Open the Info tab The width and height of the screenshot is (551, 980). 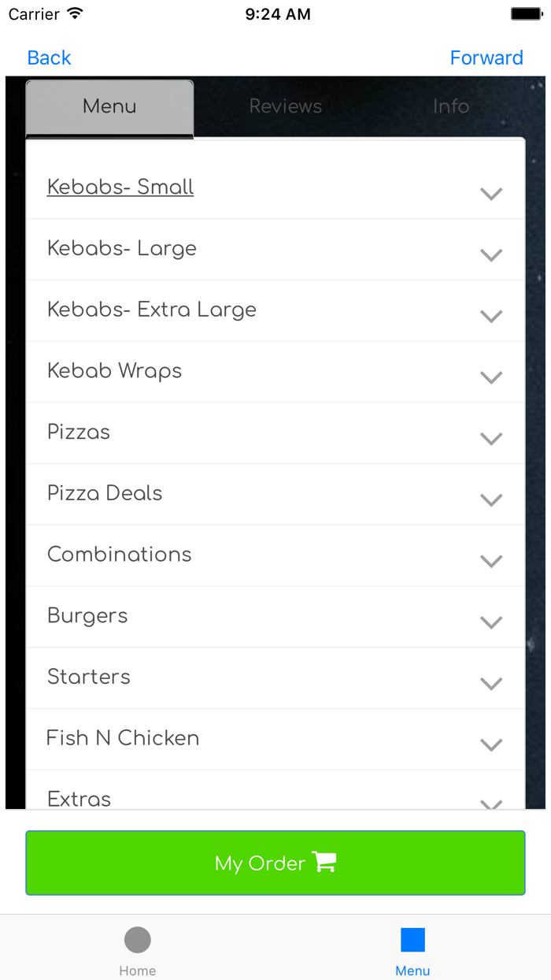tap(451, 106)
